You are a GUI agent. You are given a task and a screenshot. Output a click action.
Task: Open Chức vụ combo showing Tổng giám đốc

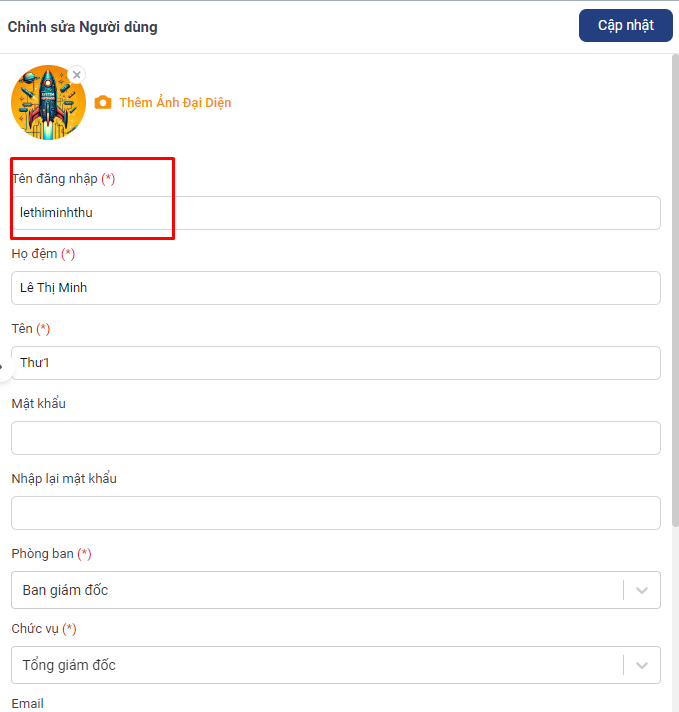tap(315, 665)
